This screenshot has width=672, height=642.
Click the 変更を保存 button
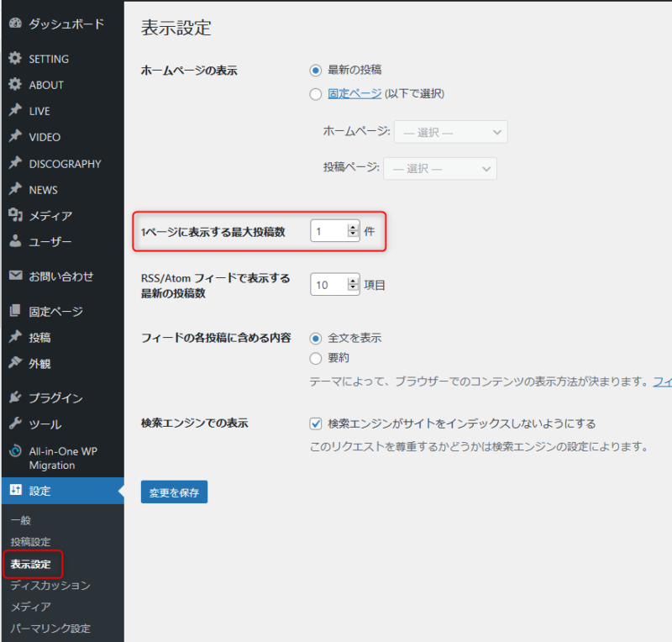[174, 492]
